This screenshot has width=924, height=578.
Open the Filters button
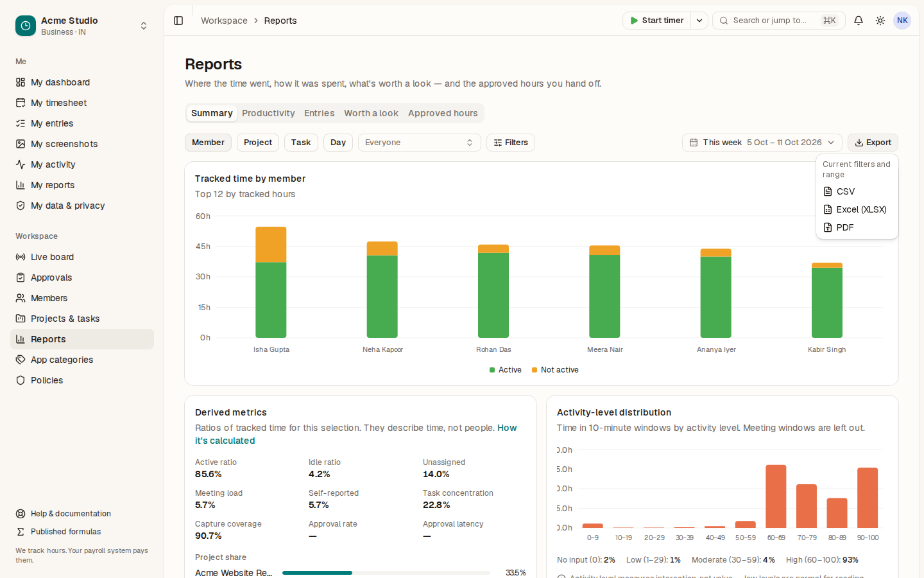[511, 143]
